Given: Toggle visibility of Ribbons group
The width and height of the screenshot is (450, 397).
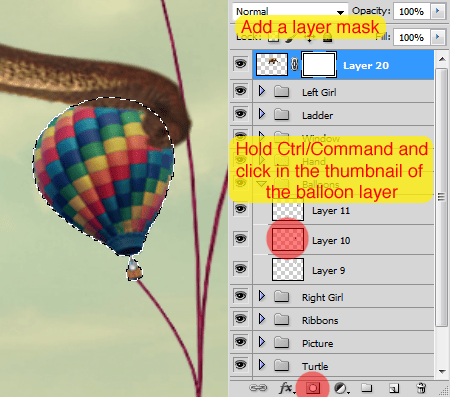Looking at the screenshot, I should (240, 319).
